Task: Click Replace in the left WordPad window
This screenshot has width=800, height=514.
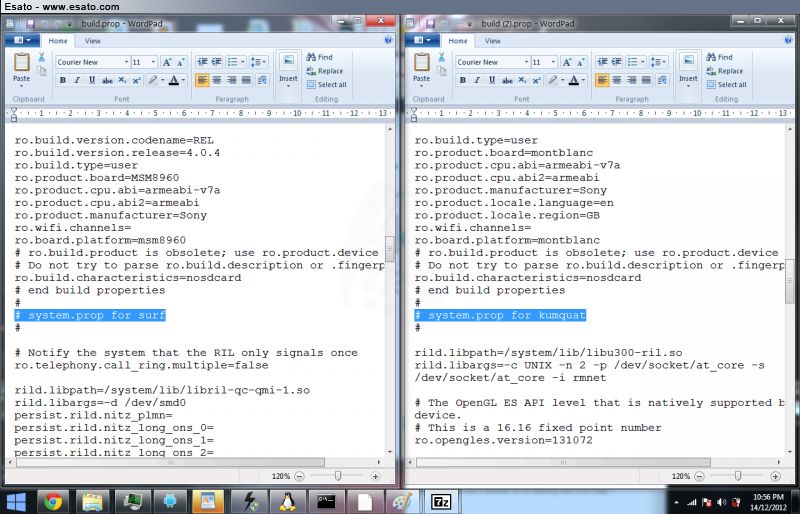Action: [x=325, y=71]
